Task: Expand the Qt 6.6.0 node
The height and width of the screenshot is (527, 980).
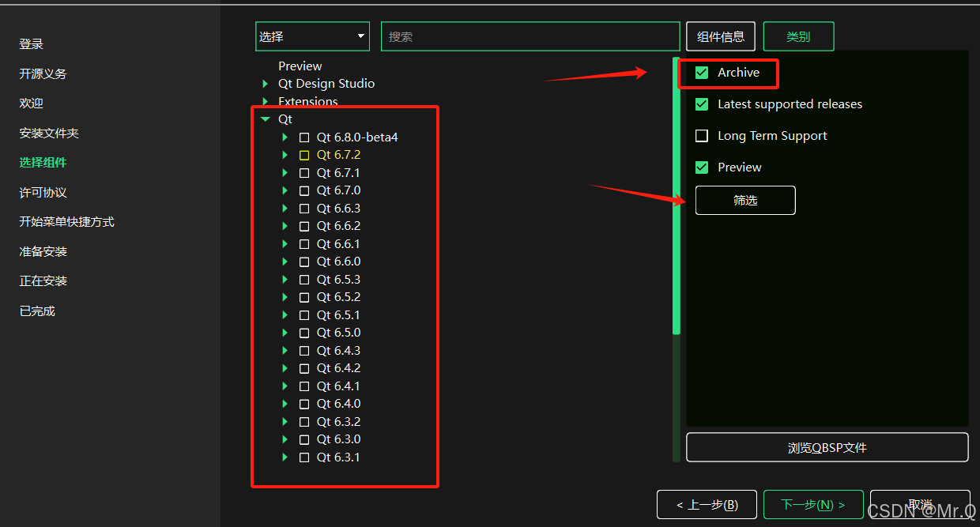Action: pyautogui.click(x=285, y=262)
